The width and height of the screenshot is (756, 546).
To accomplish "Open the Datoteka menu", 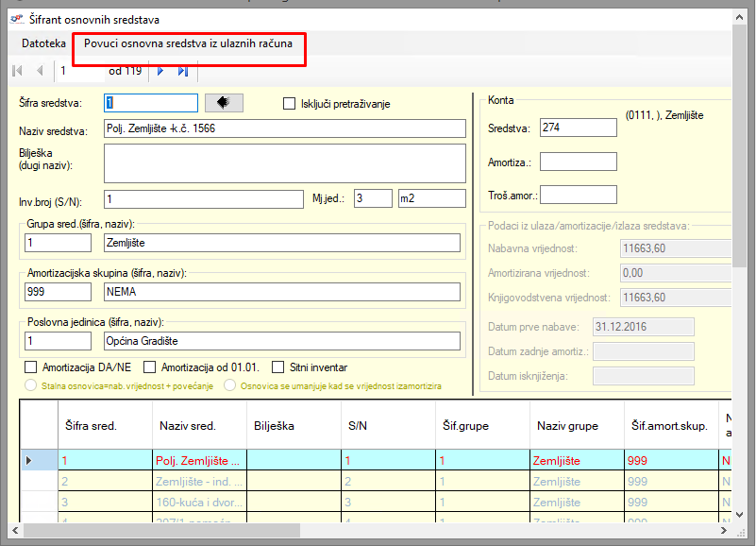I will [43, 43].
